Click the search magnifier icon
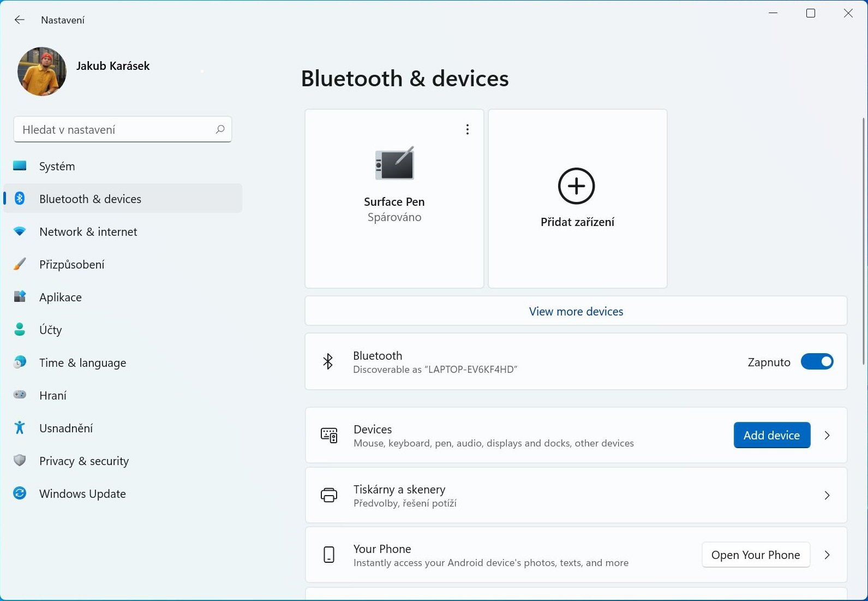The image size is (868, 601). coord(220,129)
